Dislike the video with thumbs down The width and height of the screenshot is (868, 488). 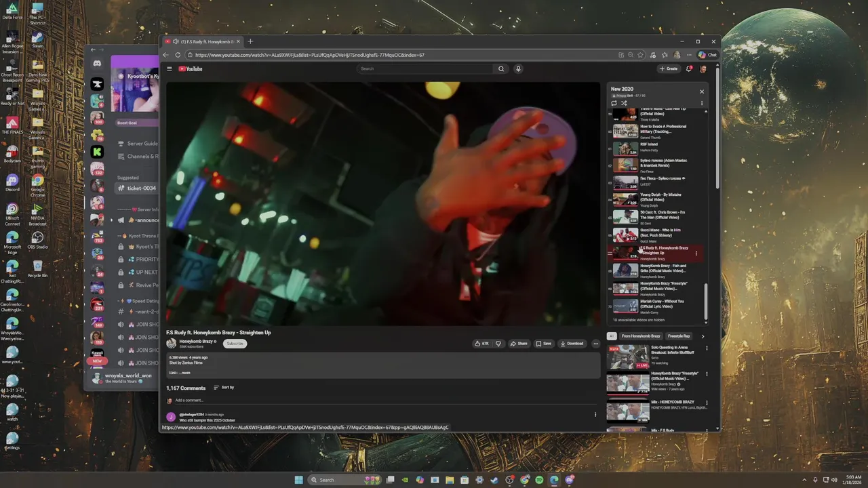click(498, 344)
